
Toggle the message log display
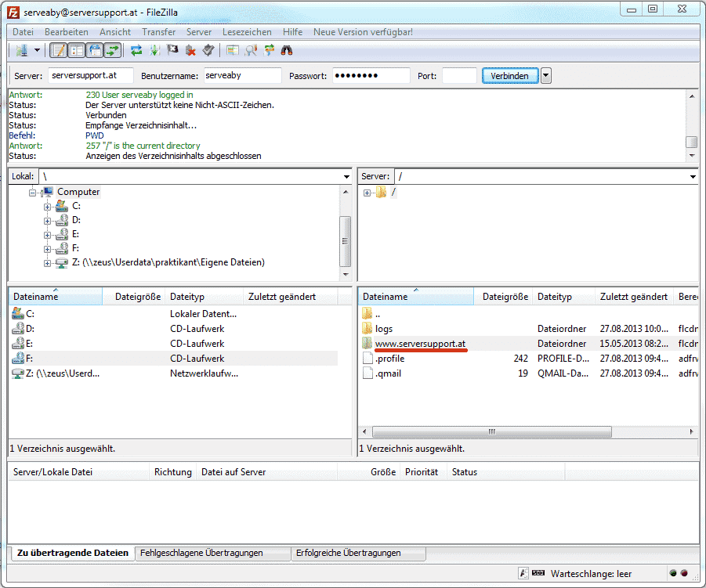tap(58, 50)
